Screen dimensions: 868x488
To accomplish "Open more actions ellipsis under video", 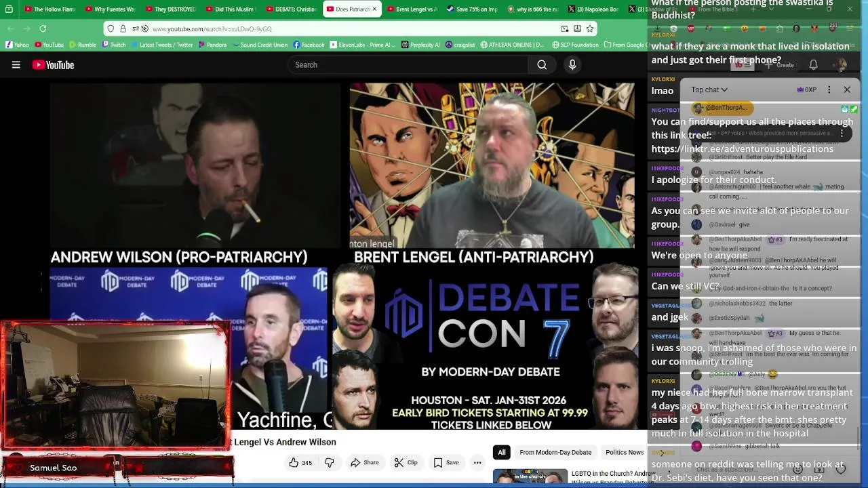I will coord(477,462).
